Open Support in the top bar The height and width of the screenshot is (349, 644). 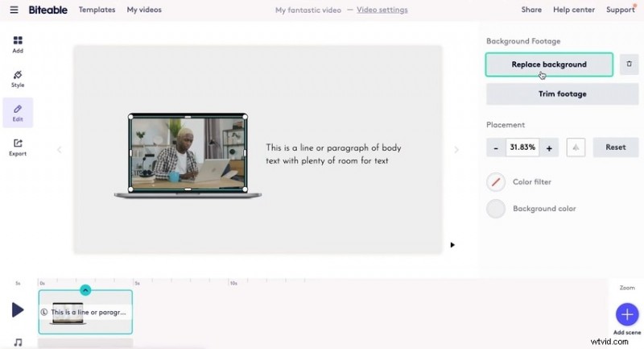point(620,10)
